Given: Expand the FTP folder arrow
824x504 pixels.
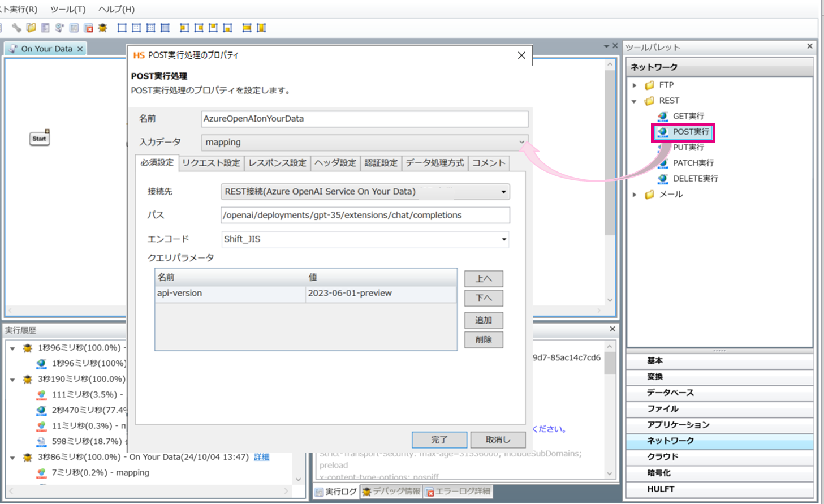Looking at the screenshot, I should tap(635, 85).
